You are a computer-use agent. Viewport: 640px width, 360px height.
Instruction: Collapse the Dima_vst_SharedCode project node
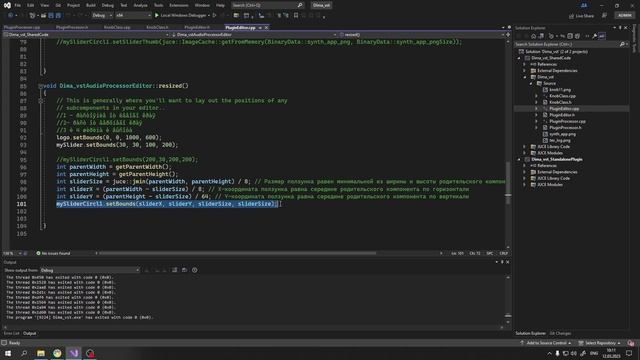[519, 58]
